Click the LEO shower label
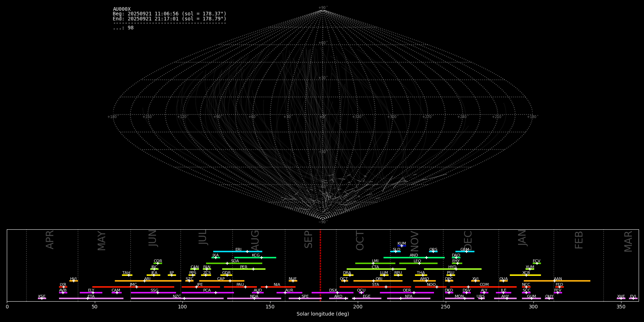644x322 pixels. pos(418,261)
